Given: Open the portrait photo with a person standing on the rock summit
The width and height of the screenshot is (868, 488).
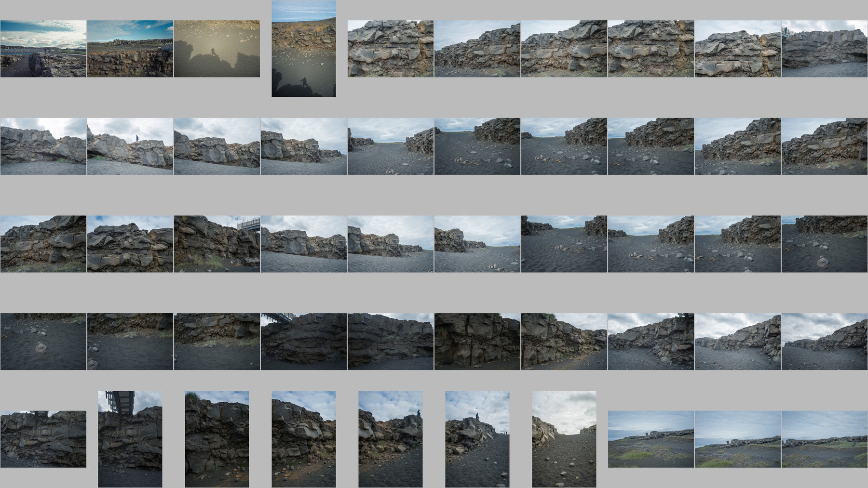Looking at the screenshot, I should (477, 439).
